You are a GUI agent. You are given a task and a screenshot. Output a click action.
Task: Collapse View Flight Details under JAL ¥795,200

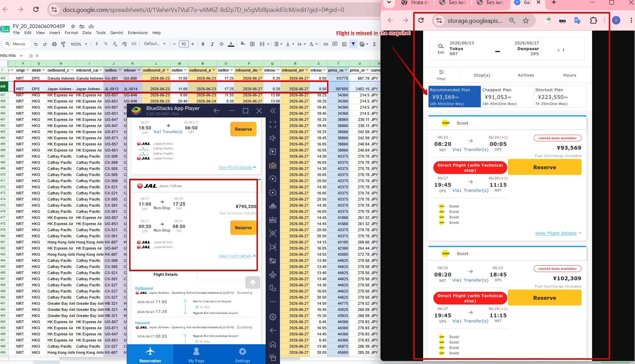[237, 256]
